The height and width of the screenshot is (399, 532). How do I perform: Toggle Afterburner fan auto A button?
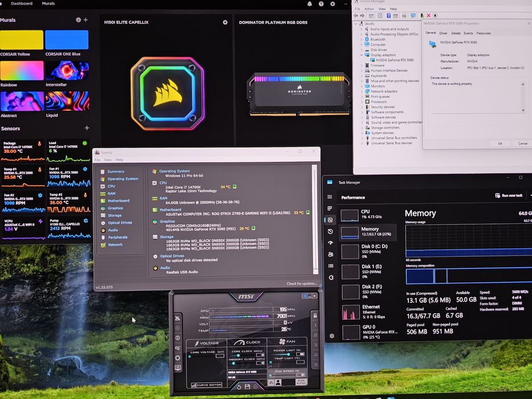(271, 382)
